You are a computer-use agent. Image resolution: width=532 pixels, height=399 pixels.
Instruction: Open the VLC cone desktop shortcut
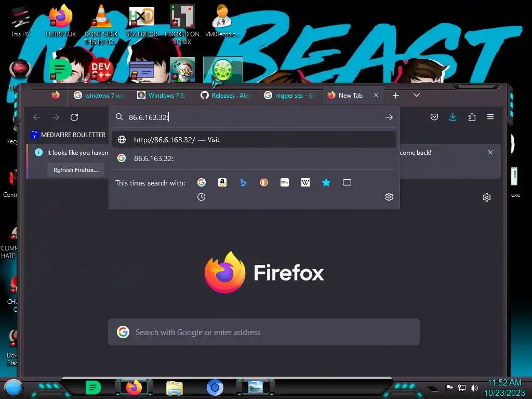click(x=101, y=25)
